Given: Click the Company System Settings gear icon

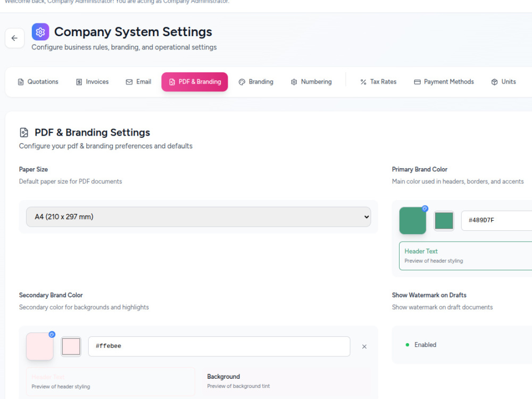Looking at the screenshot, I should click(40, 32).
